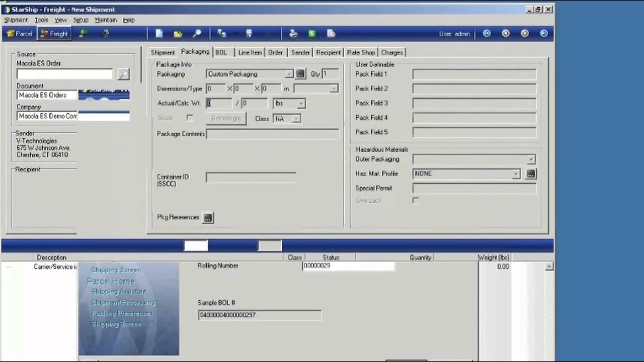Go to the first record arrow
644x362 pixels.
click(x=487, y=34)
